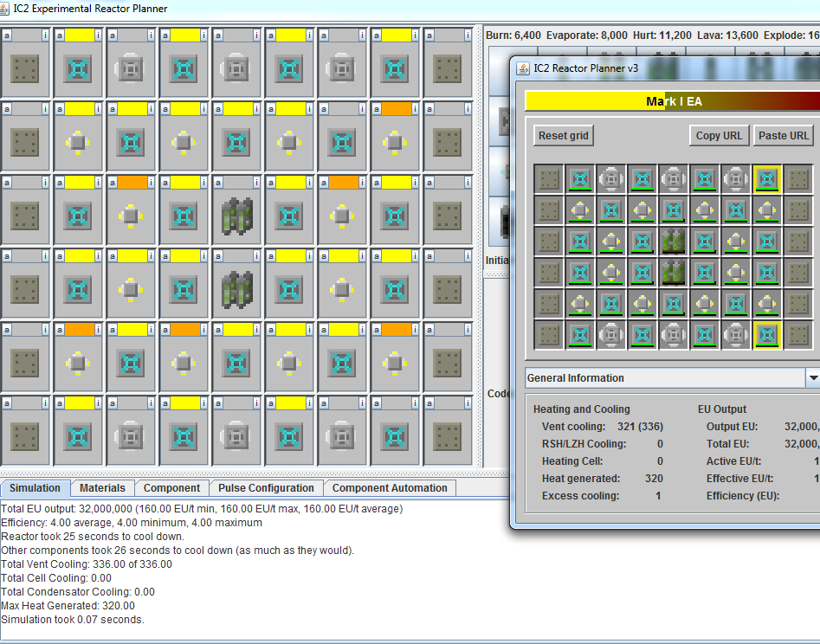820x644 pixels.
Task: Click the 'Evaporate: 8,000' threshold text
Action: coord(587,35)
